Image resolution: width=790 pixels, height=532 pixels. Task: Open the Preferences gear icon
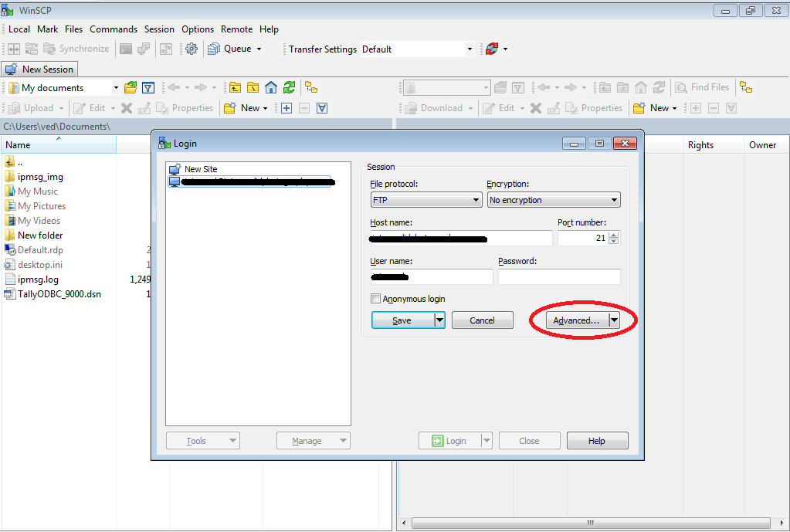click(x=192, y=49)
